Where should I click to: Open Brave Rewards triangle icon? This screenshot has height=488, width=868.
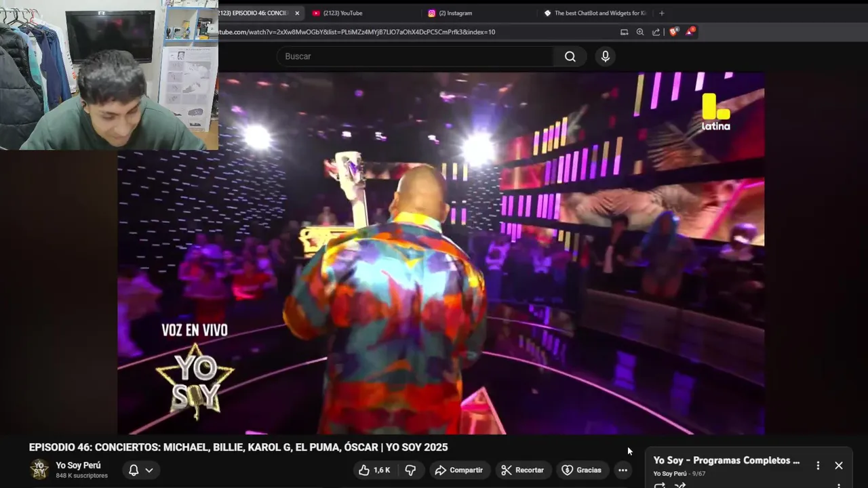tap(690, 32)
